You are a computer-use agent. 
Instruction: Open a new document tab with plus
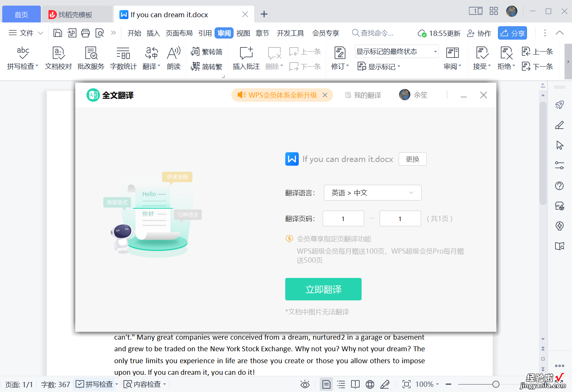point(264,14)
